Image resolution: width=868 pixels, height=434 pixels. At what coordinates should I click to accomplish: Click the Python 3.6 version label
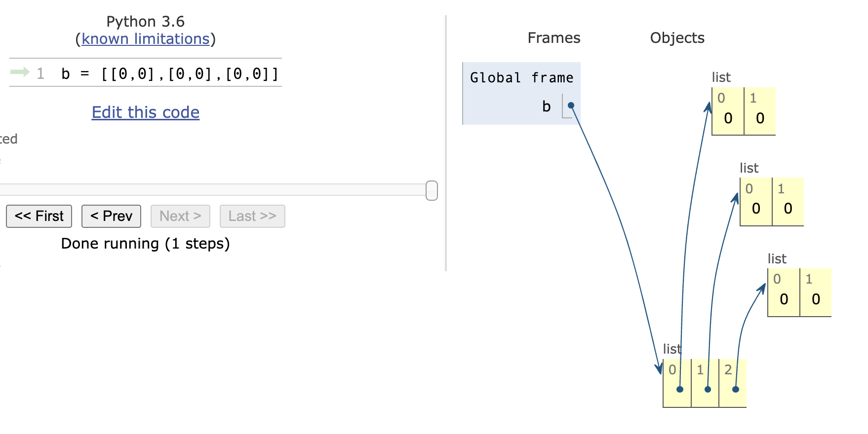146,22
